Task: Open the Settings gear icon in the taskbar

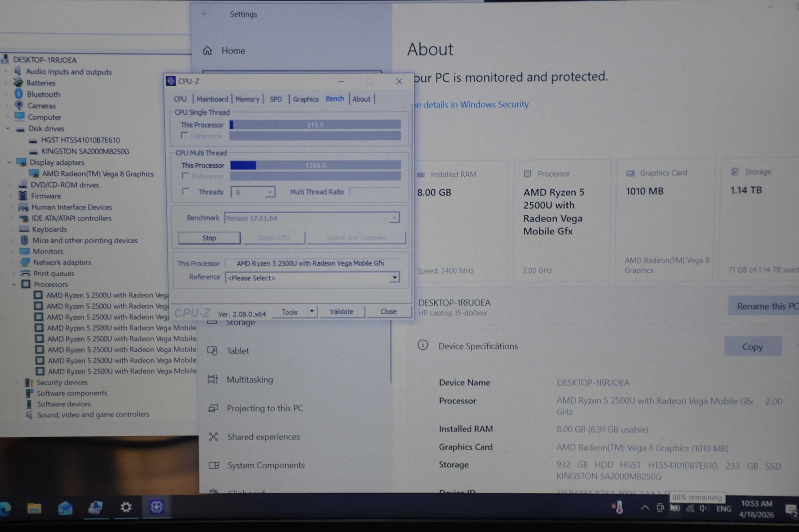Action: 126,507
